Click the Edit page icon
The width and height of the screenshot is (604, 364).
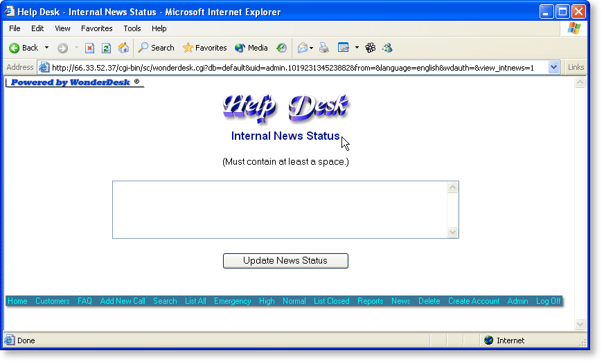pyautogui.click(x=343, y=48)
